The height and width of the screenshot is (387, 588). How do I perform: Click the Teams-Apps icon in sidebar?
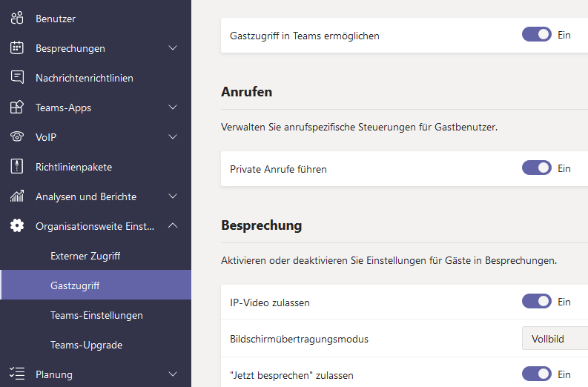(x=17, y=107)
